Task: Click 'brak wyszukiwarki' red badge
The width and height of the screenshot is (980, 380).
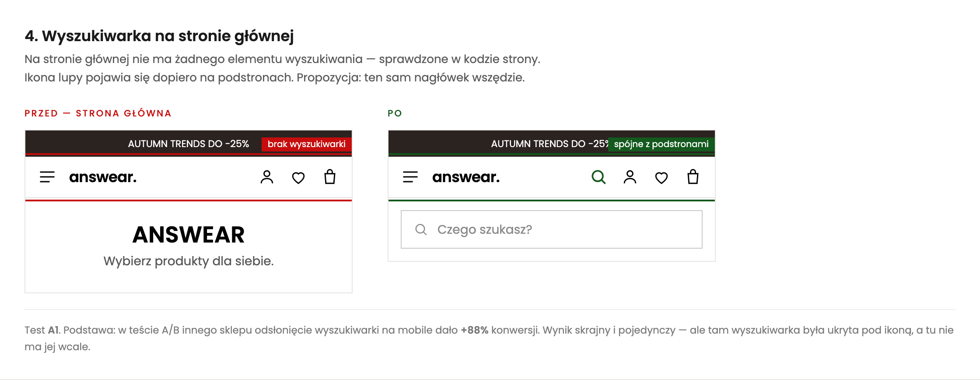Action: coord(307,144)
